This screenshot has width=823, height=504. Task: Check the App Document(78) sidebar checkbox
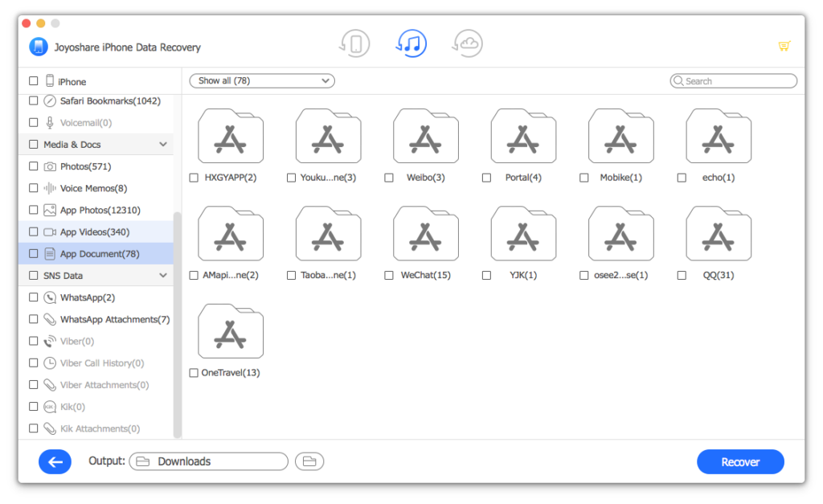(34, 253)
